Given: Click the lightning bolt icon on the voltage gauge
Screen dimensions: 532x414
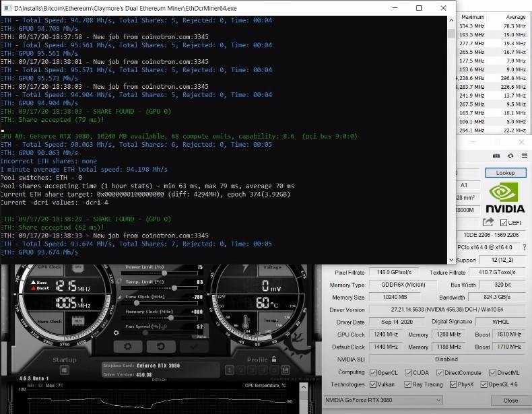Looking at the screenshot, I should pyautogui.click(x=245, y=268).
